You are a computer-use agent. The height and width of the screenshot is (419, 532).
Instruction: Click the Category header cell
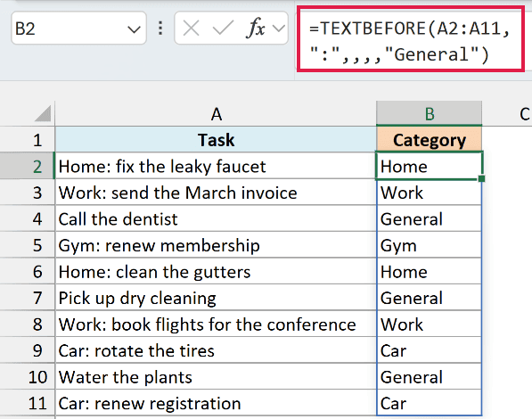pyautogui.click(x=430, y=140)
